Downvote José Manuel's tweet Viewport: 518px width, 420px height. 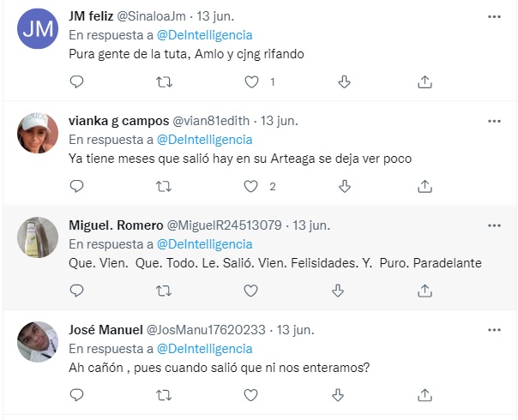tap(344, 395)
